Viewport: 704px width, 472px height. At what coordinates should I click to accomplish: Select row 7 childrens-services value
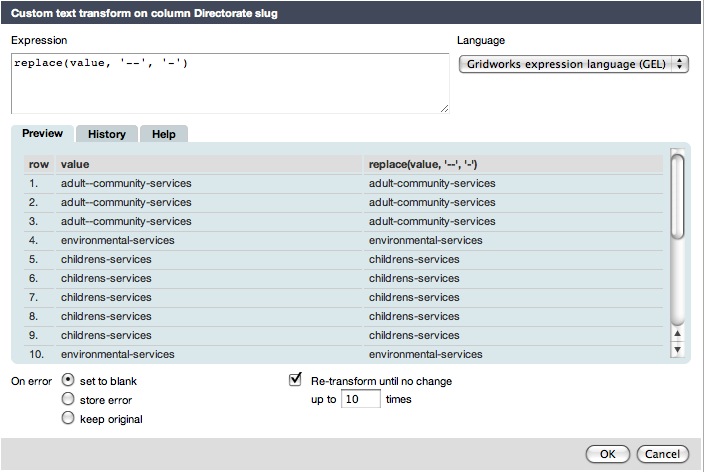(106, 297)
